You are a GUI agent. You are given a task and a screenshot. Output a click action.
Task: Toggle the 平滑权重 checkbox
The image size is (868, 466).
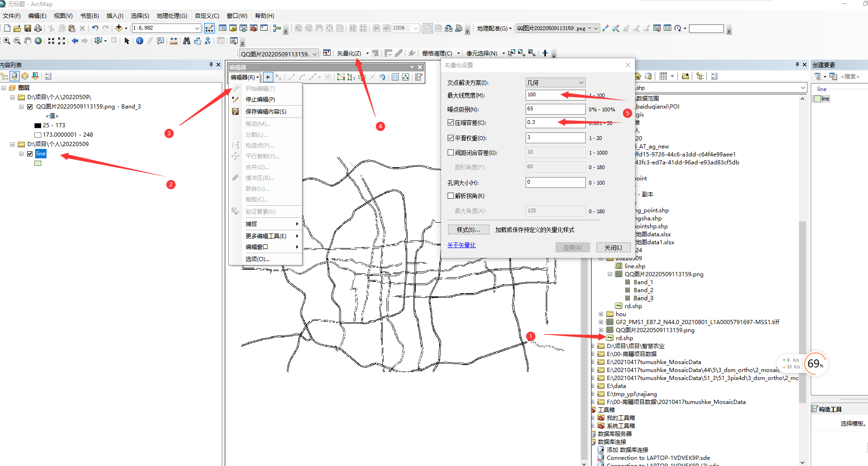pos(451,138)
